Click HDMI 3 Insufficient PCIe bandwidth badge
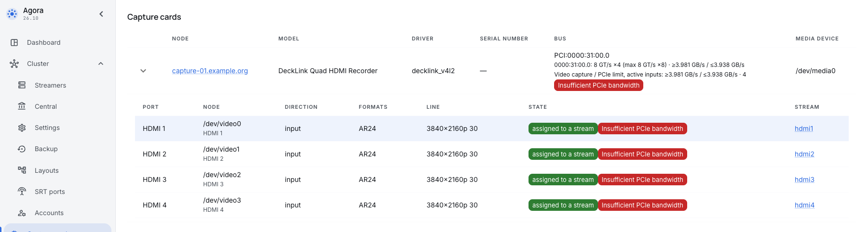868x232 pixels. click(x=642, y=180)
